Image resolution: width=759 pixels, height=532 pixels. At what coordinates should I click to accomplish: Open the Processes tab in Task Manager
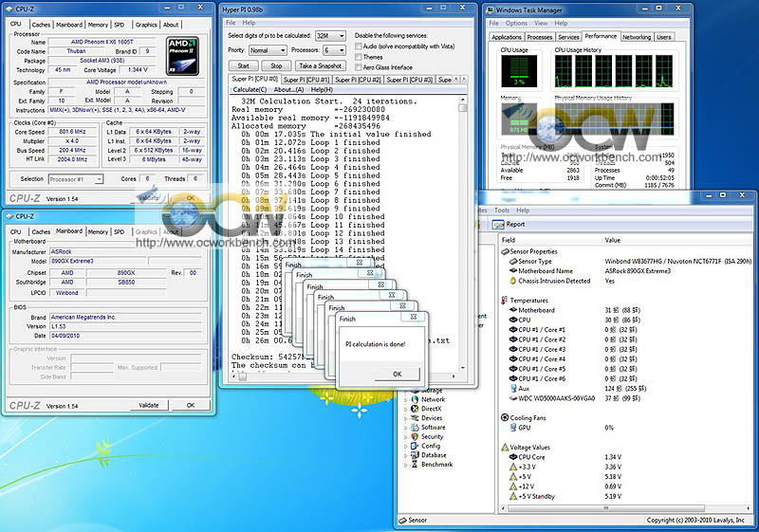tap(539, 37)
